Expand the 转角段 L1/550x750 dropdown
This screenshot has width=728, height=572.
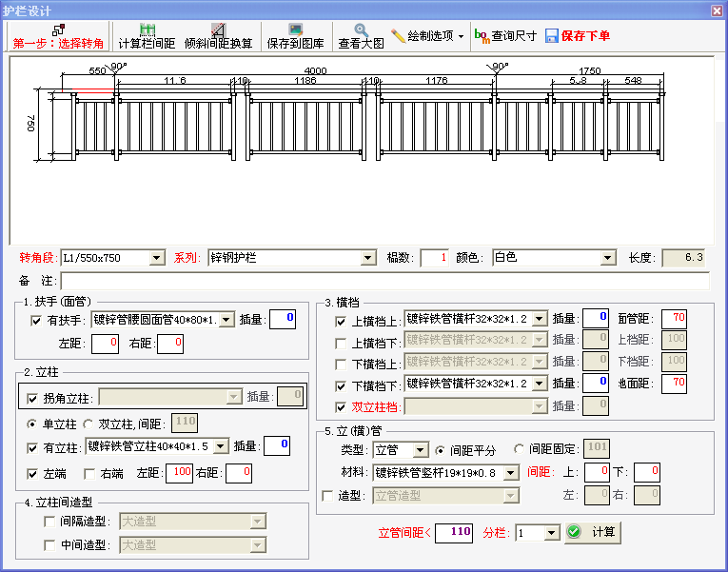[158, 258]
